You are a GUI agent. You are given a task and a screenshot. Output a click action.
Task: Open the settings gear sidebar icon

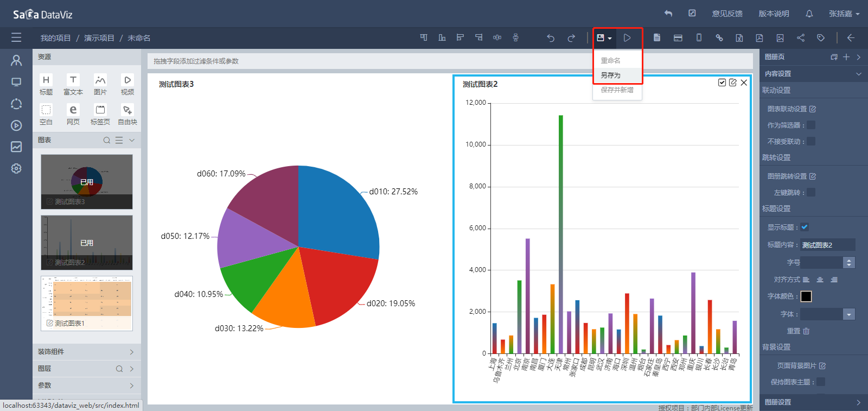pyautogui.click(x=16, y=168)
